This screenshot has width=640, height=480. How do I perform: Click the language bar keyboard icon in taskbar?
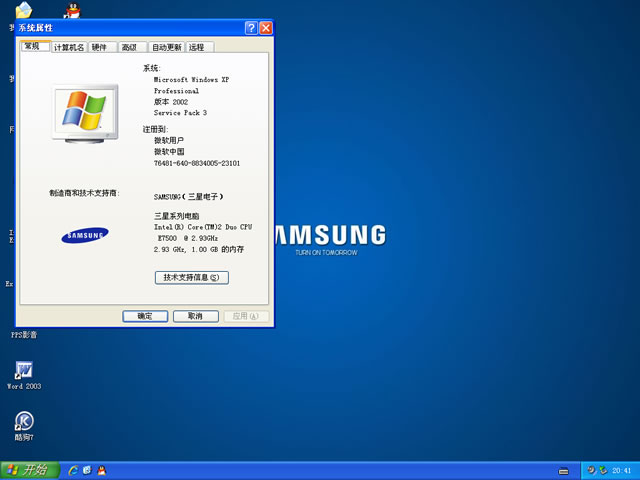tap(565, 470)
